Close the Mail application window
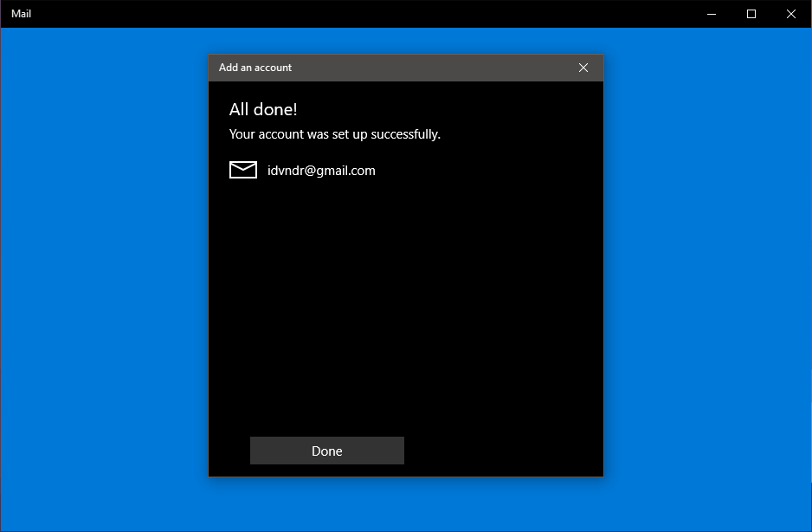 (x=790, y=14)
